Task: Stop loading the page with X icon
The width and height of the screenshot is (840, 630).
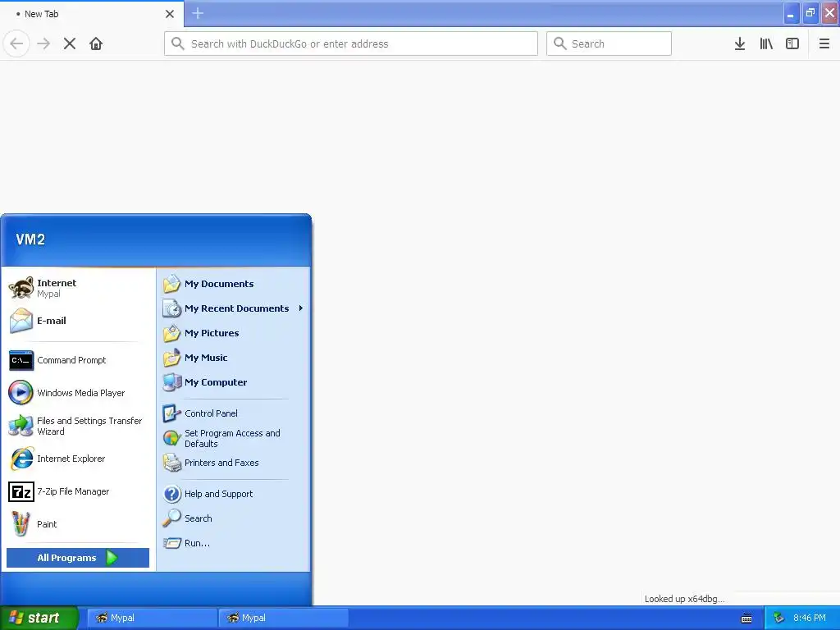Action: click(70, 43)
